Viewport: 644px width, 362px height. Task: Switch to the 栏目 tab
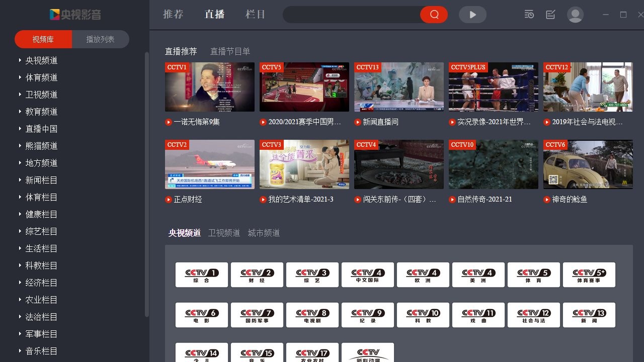pos(255,15)
